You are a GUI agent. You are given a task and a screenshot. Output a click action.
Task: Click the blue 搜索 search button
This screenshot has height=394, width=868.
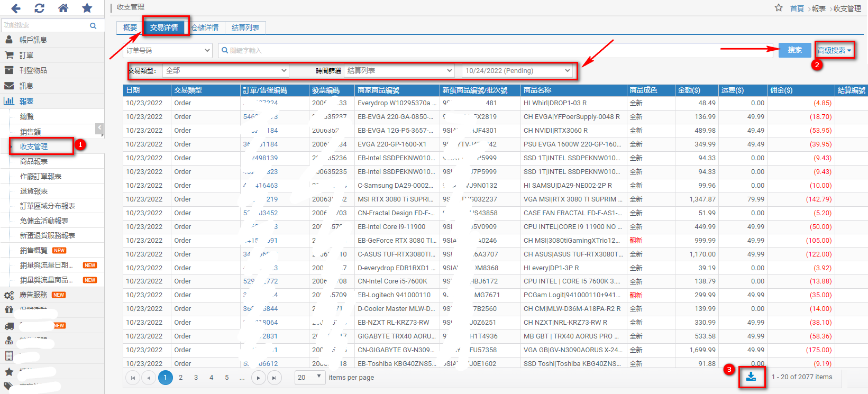coord(794,50)
